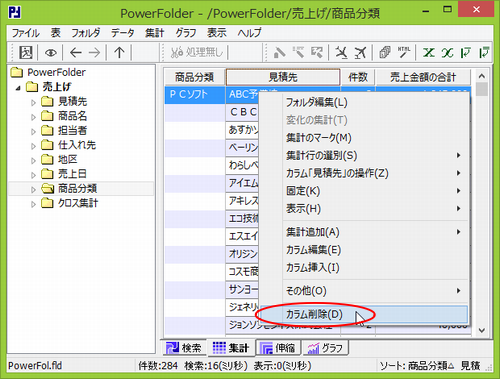
Task: Go up one level with up arrow
Action: [x=119, y=53]
